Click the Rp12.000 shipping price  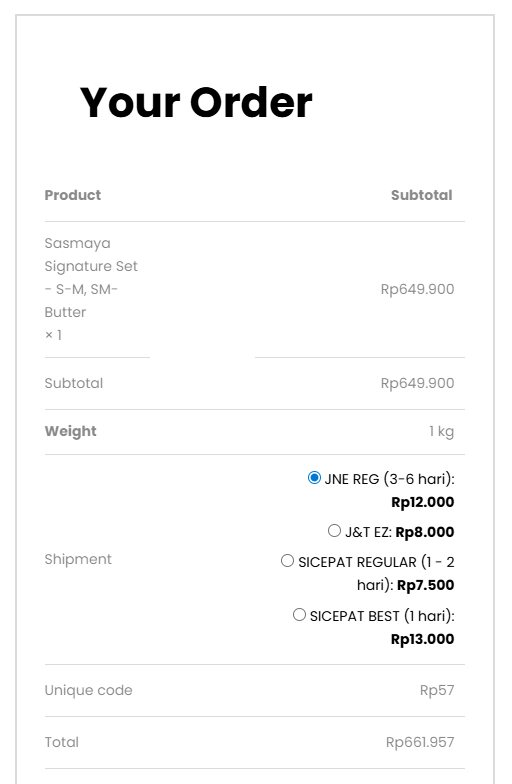click(422, 502)
